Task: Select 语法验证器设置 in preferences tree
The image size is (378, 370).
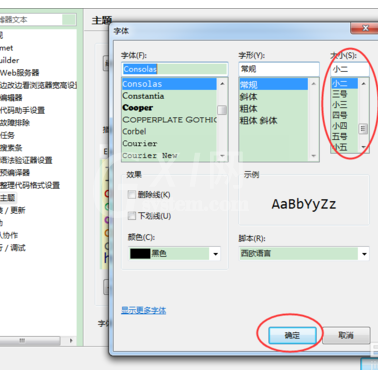Action: [26, 160]
